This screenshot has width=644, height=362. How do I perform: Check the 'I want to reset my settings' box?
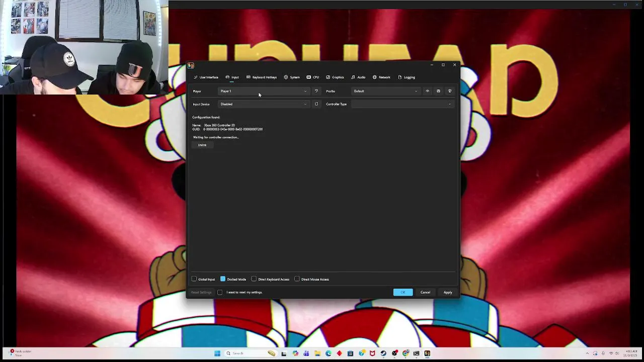[220, 292]
